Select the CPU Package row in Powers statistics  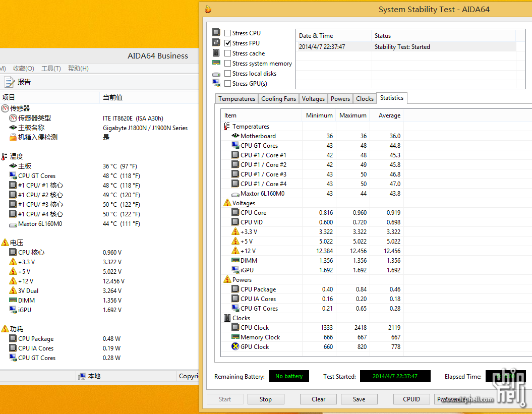[x=312, y=289]
